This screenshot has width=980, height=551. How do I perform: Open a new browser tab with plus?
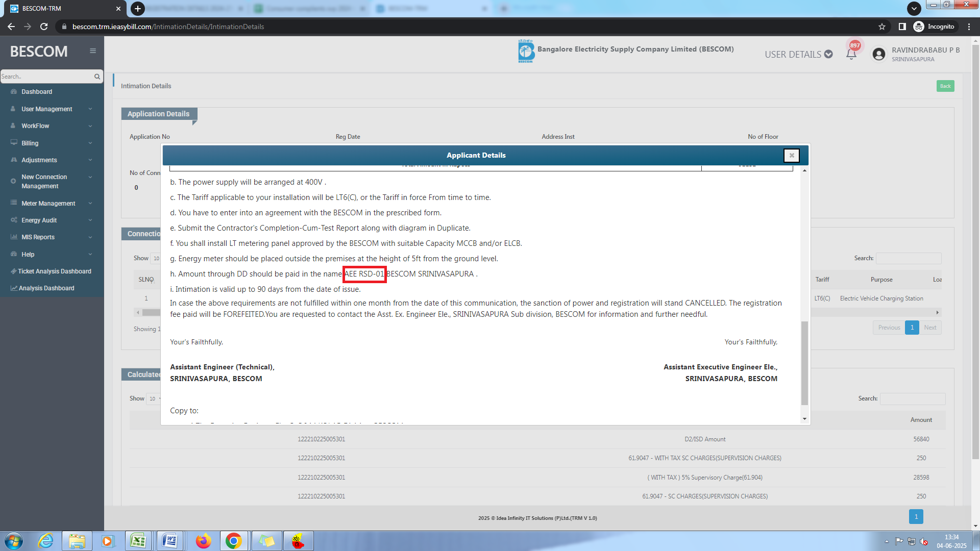pyautogui.click(x=137, y=8)
